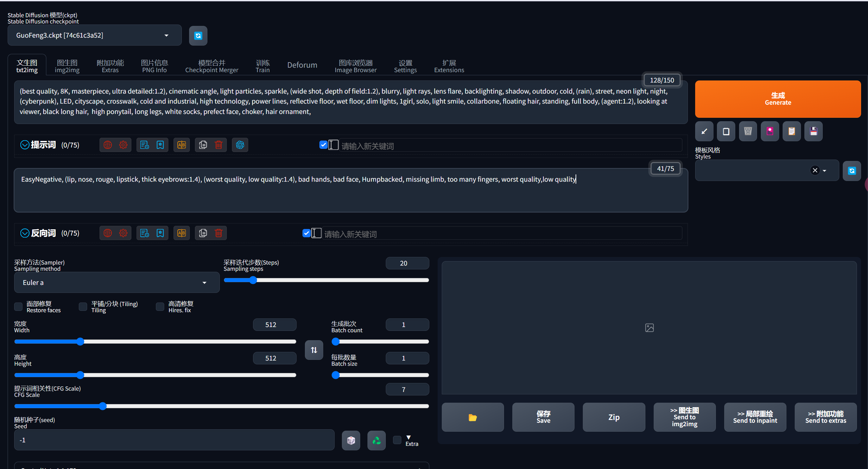Enable the Tiling checkbox
Screen dimensions: 868x469
(83, 307)
